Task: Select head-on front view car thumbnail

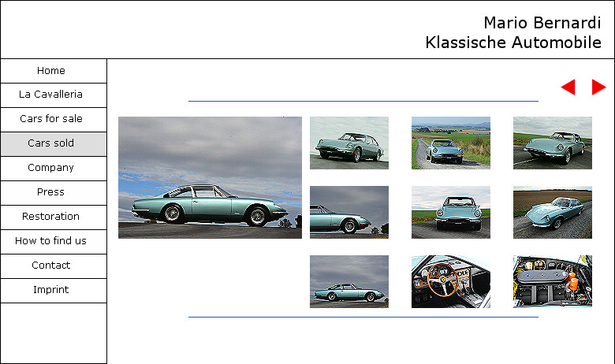Action: tap(451, 212)
